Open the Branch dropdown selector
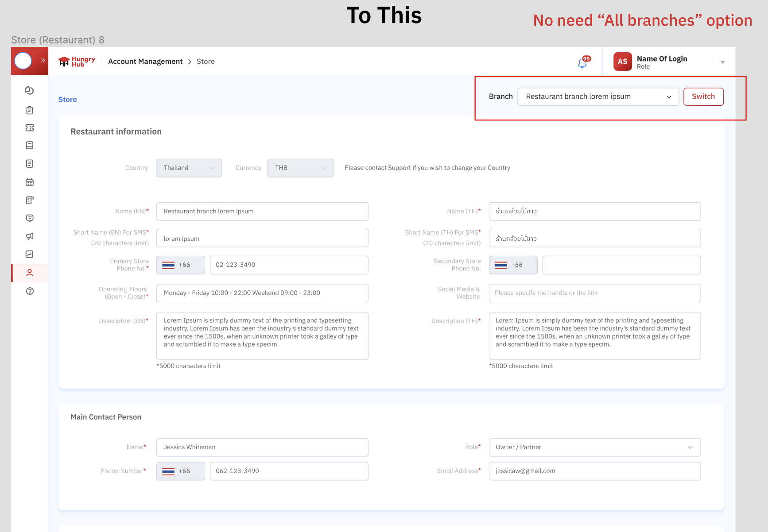Viewport: 768px width, 532px height. click(x=598, y=96)
